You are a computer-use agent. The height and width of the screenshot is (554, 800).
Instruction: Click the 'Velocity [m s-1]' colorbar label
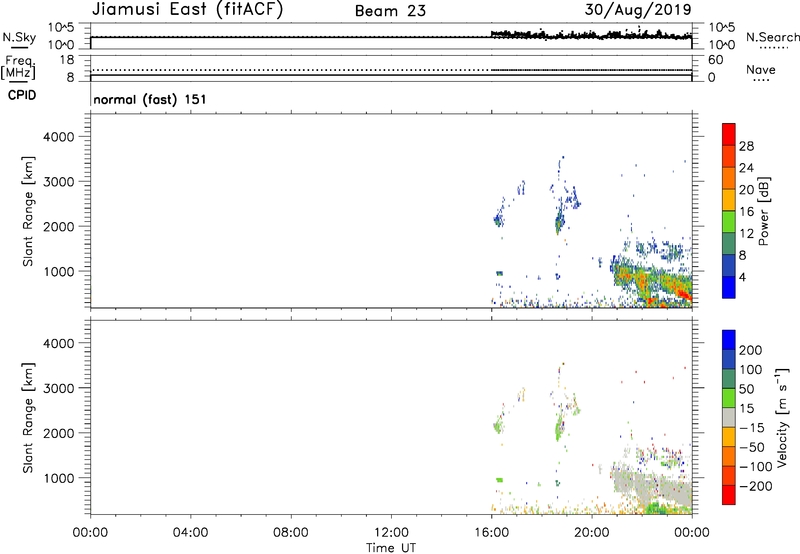(x=781, y=417)
